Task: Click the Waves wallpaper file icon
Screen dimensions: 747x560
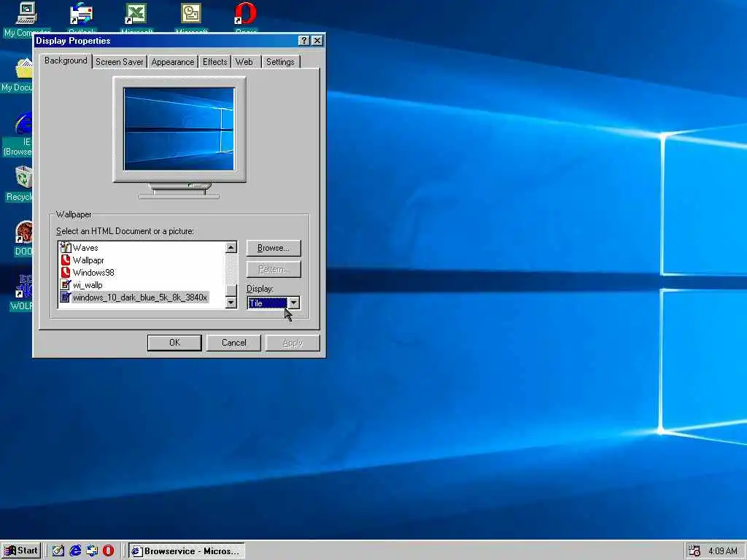Action: point(65,248)
